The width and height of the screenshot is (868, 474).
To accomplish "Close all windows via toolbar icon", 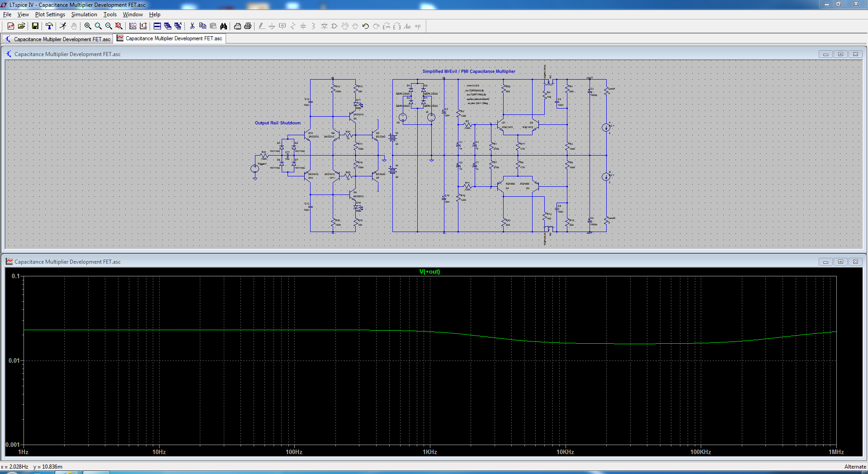I will click(178, 26).
